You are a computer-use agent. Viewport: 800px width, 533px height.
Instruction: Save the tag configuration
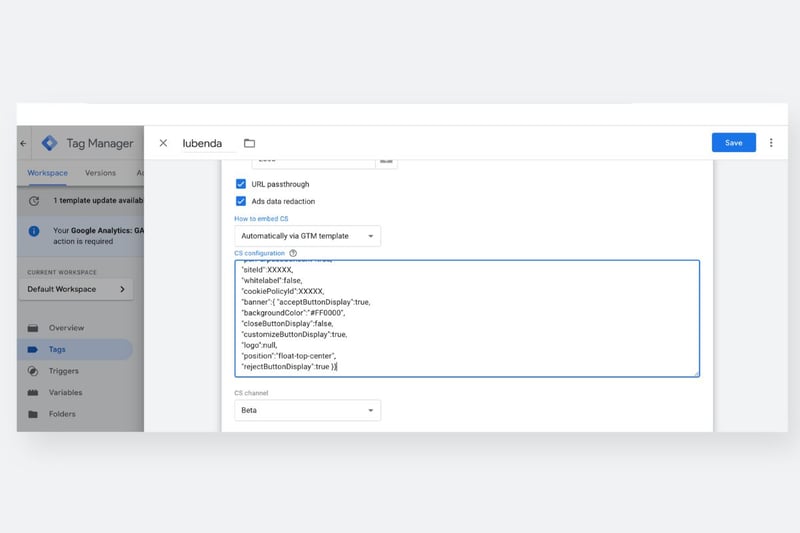pos(734,143)
